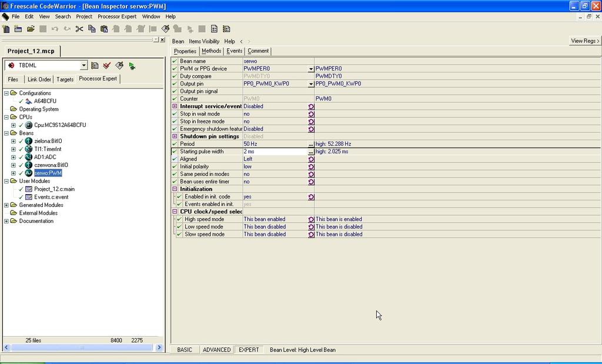Open Starting pulse width ellipsis button
Viewport: 602px width, 364px height.
(311, 152)
